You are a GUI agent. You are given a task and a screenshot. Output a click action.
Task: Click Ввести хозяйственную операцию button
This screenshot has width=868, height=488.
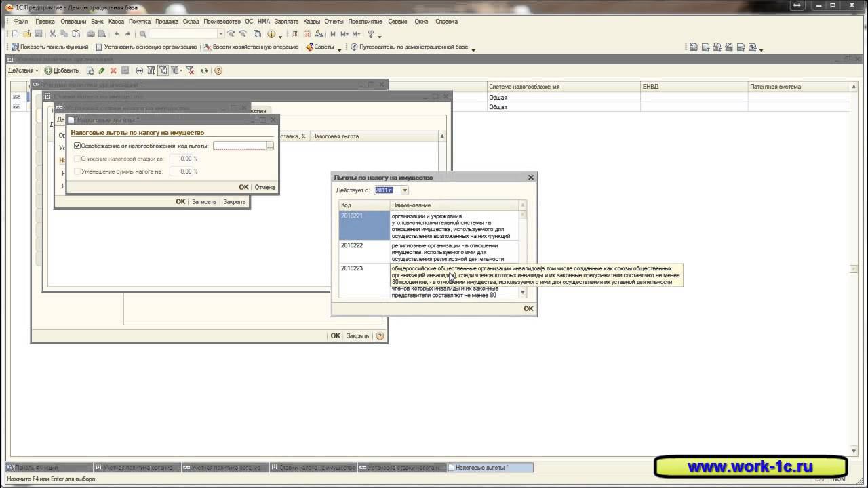pyautogui.click(x=251, y=47)
